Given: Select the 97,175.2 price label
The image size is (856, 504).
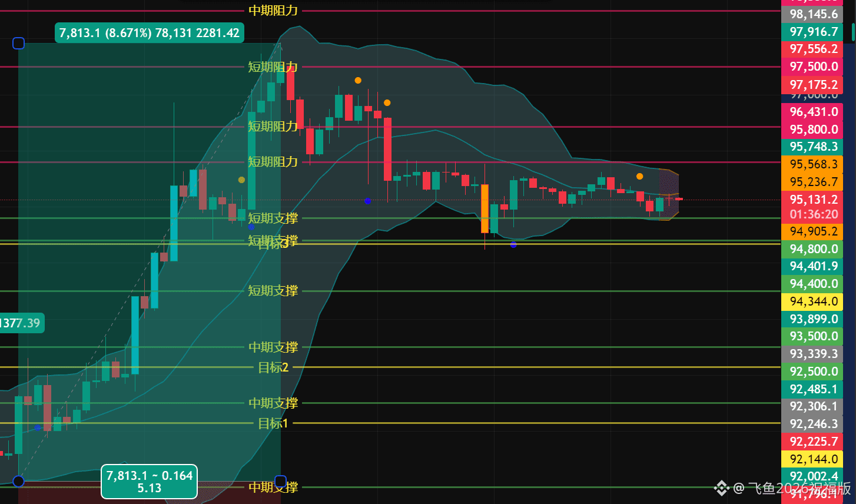Looking at the screenshot, I should point(812,85).
